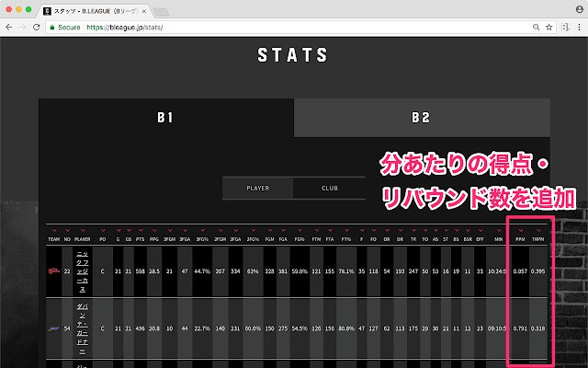This screenshot has width=588, height=368.
Task: Click the red team logo in row 22
Action: click(x=53, y=271)
